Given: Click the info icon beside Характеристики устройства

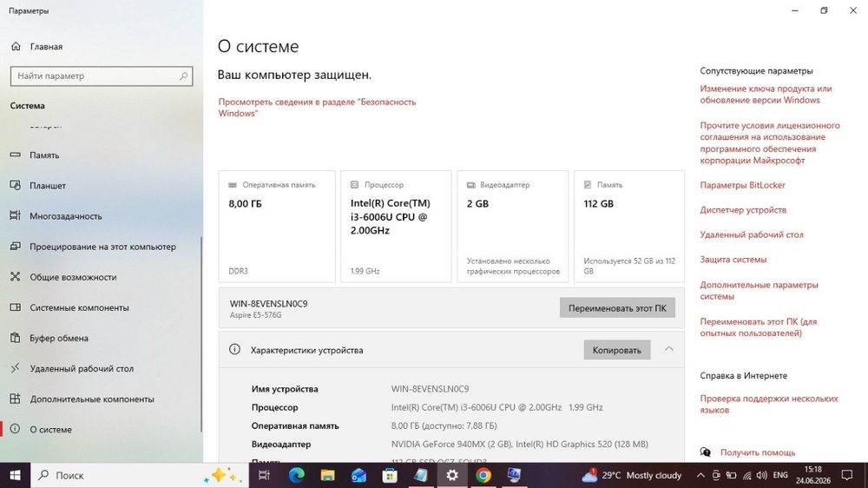Looking at the screenshot, I should 234,350.
